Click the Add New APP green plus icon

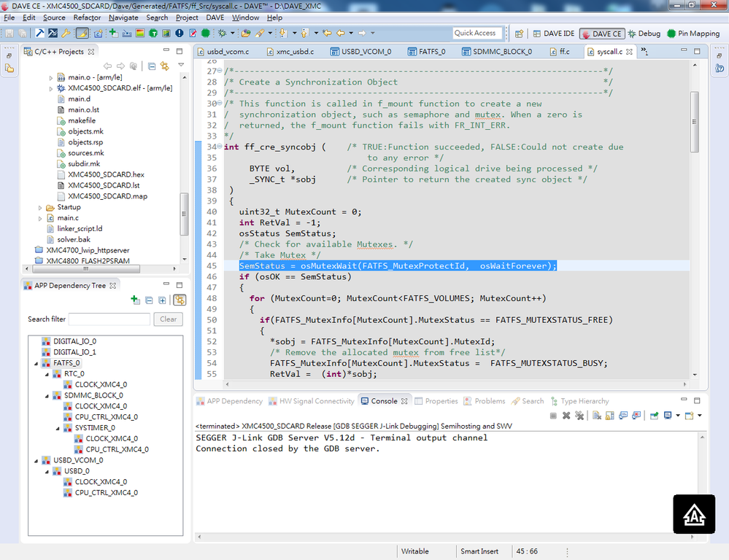coord(113,33)
